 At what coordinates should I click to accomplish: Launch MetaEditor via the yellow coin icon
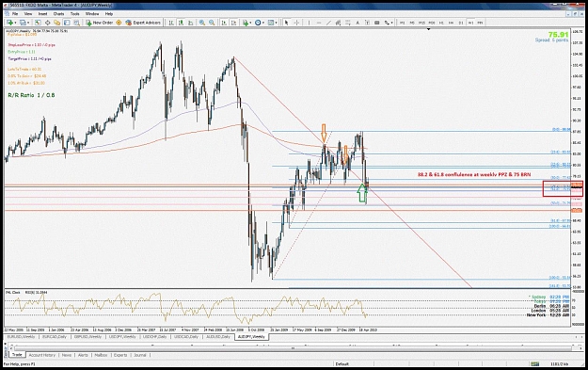point(119,23)
